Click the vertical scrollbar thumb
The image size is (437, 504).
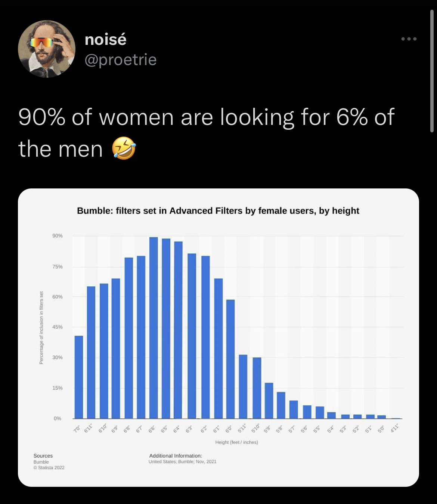pyautogui.click(x=432, y=71)
